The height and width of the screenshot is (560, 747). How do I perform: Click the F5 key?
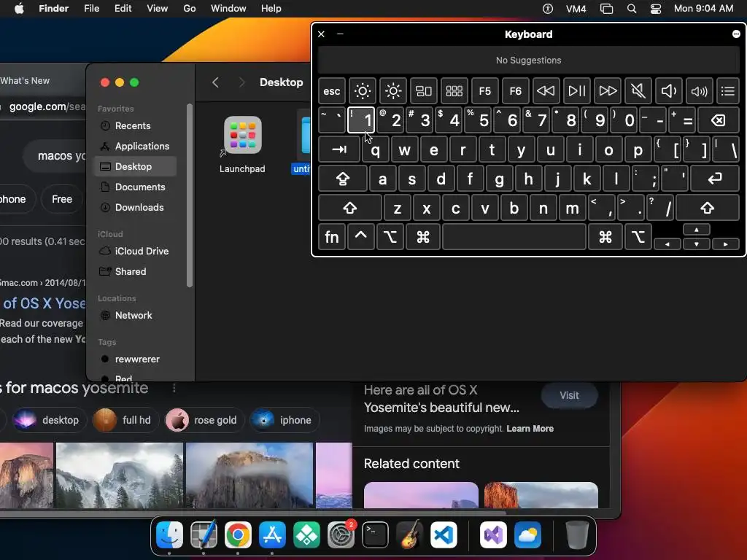pos(484,90)
